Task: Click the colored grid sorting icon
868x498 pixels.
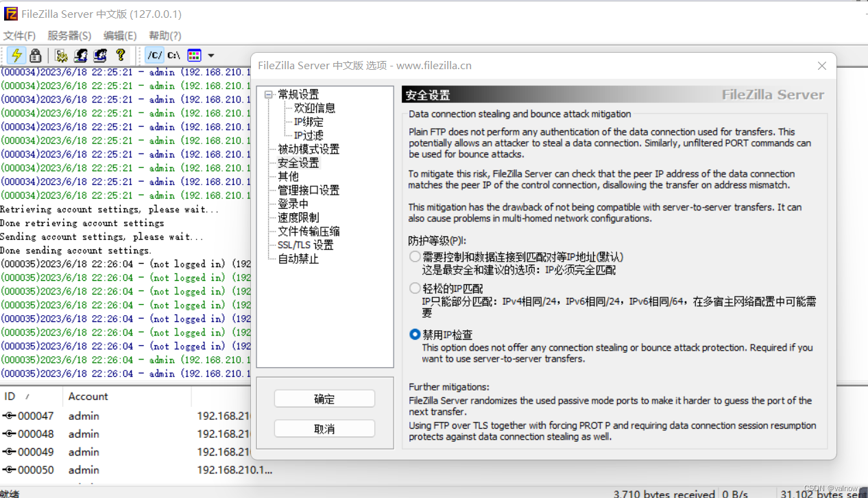Action: click(x=194, y=55)
